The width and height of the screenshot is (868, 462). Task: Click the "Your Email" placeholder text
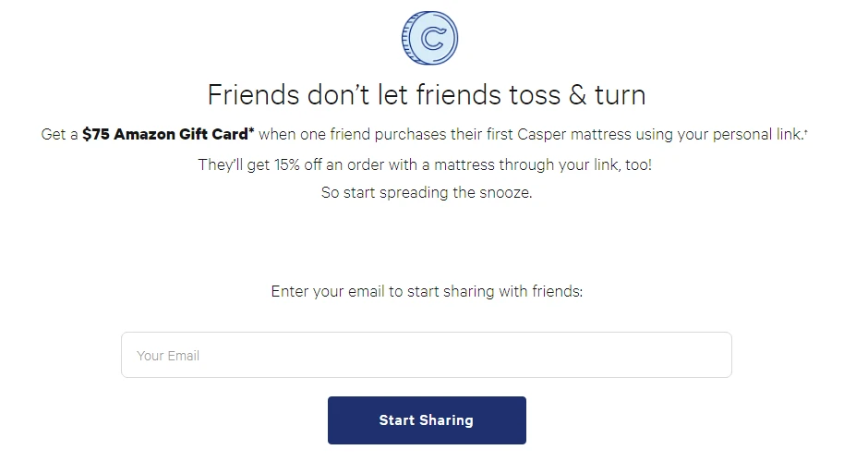[x=168, y=356]
